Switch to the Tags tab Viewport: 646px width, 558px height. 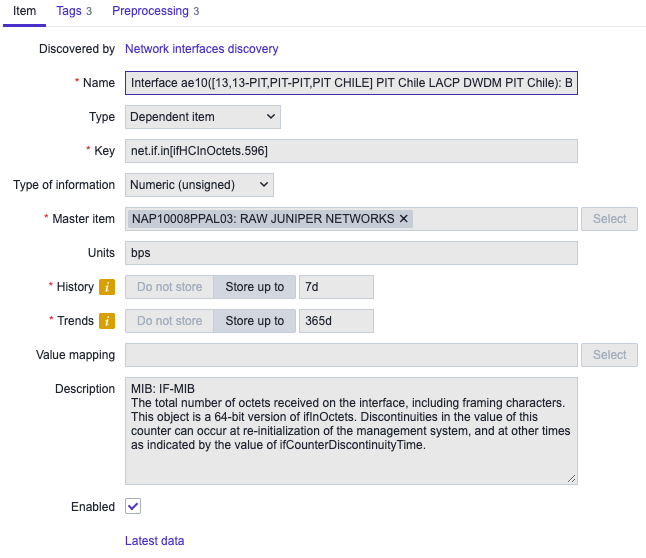tap(74, 11)
